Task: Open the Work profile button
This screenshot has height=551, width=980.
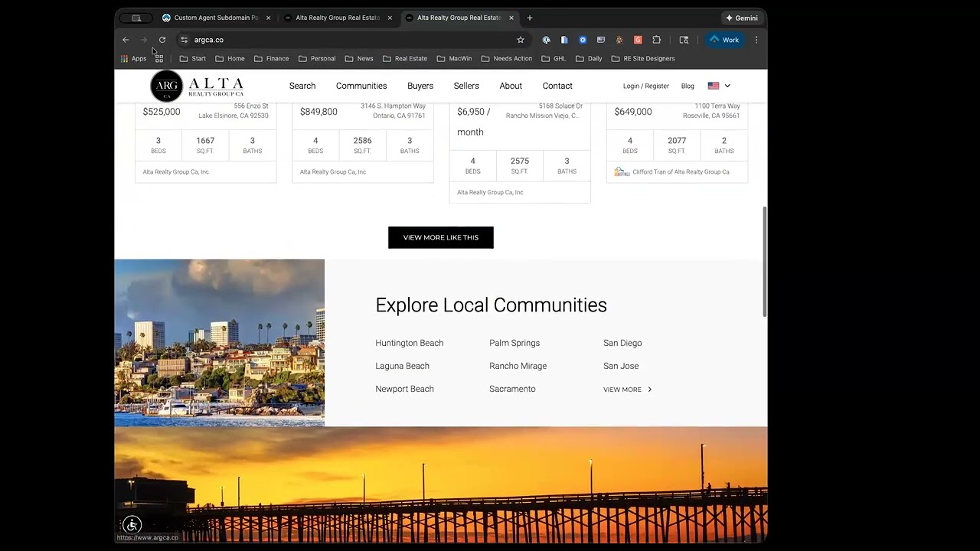Action: [x=724, y=40]
